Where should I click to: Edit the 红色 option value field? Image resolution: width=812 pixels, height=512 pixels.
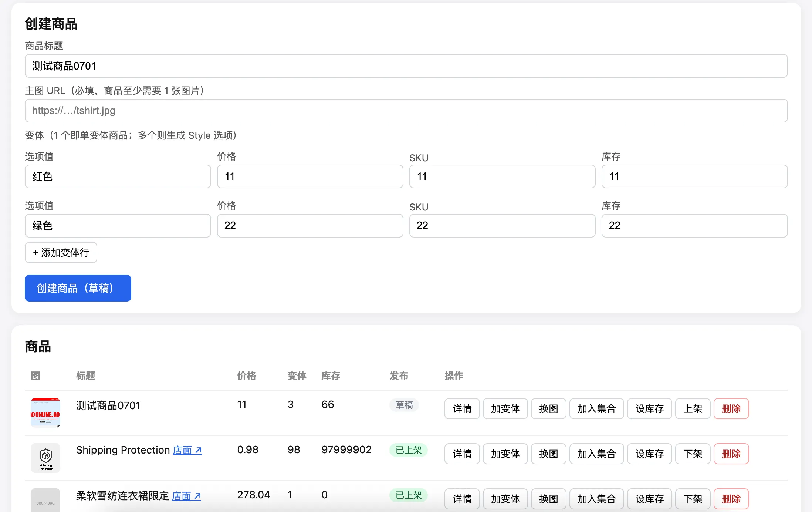pyautogui.click(x=118, y=176)
